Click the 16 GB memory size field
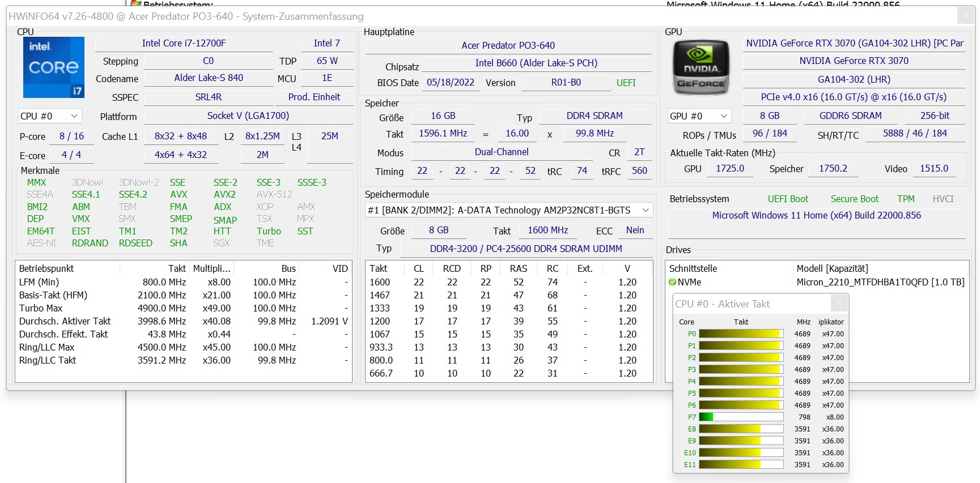The width and height of the screenshot is (980, 483). coord(443,116)
